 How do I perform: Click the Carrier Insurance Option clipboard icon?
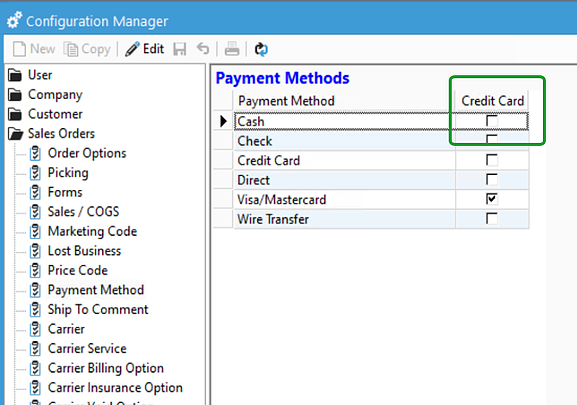[x=35, y=387]
